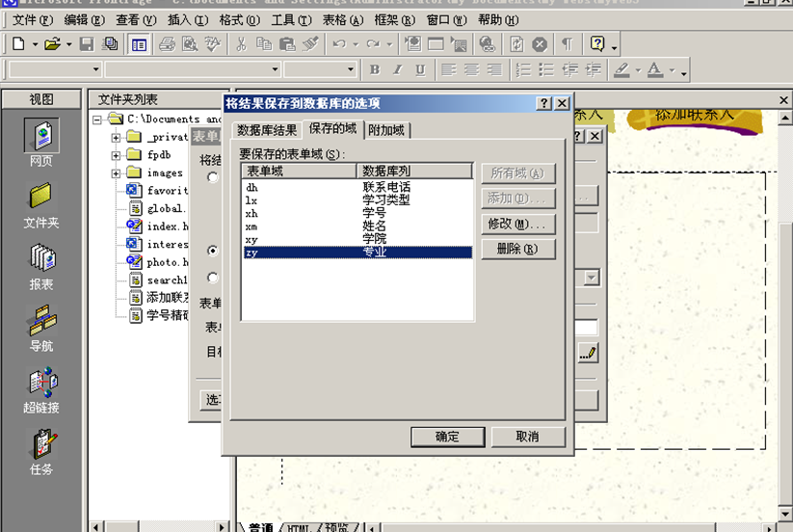
Task: Click the 添加(D)... button
Action: click(517, 199)
